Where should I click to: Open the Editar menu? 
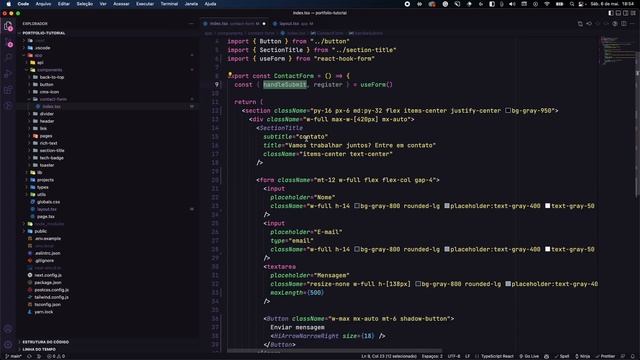64,4
